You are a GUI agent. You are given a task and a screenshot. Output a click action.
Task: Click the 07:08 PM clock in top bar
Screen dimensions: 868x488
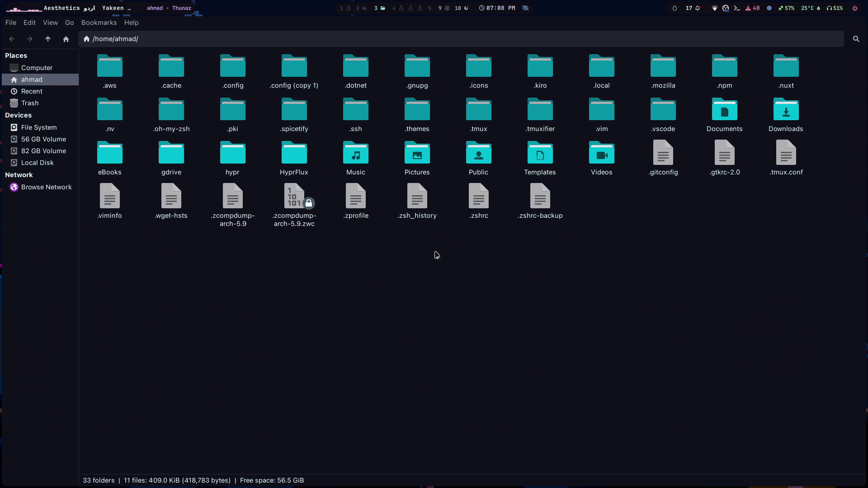(x=497, y=8)
